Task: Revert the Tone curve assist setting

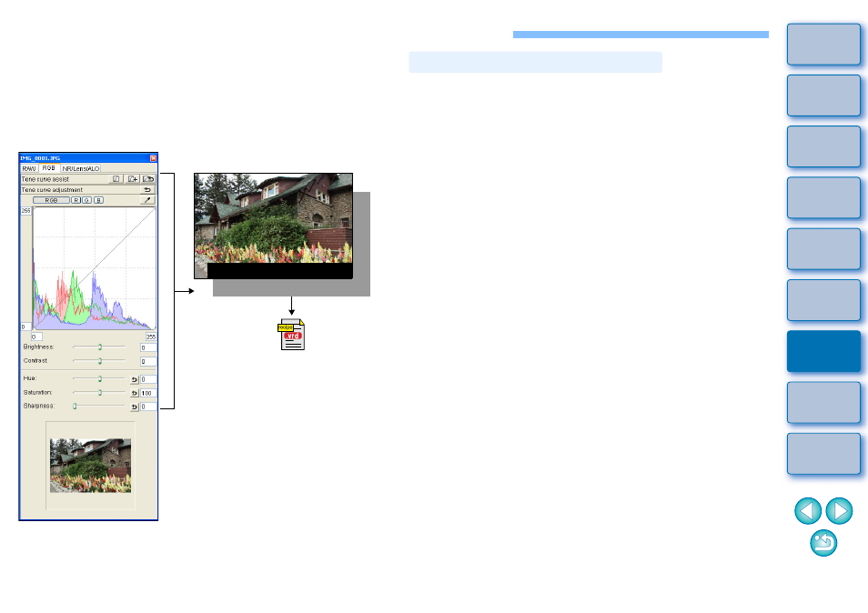Action: pos(148,178)
